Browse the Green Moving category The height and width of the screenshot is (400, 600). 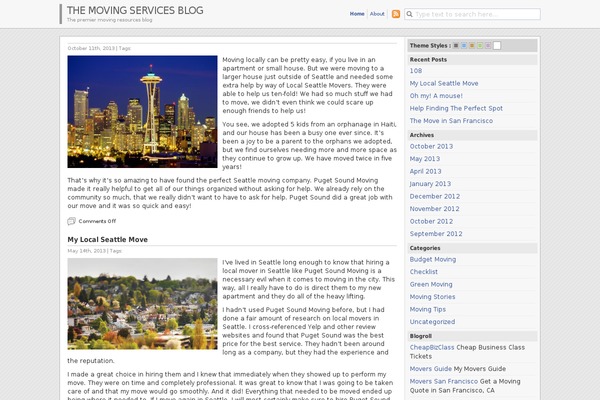click(431, 284)
